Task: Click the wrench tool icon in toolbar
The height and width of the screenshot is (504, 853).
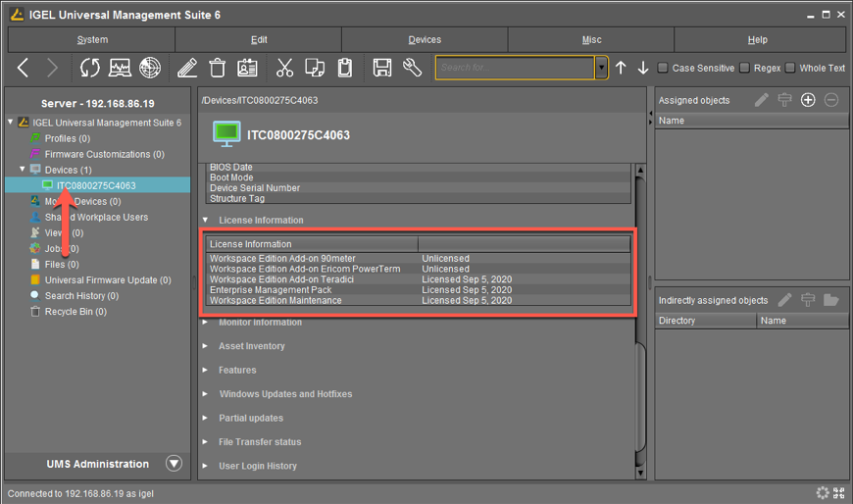Action: pyautogui.click(x=413, y=68)
